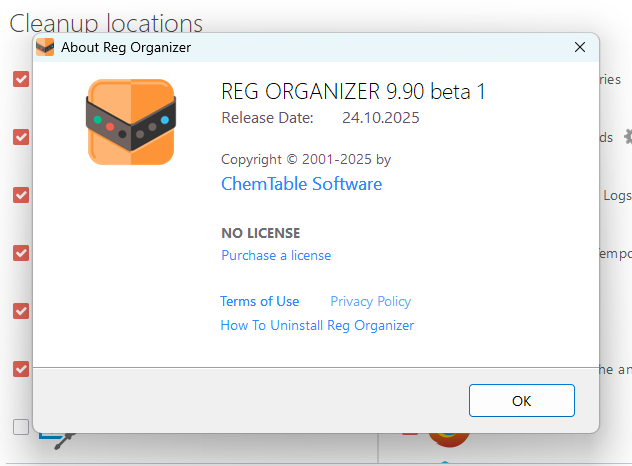Image resolution: width=632 pixels, height=466 pixels.
Task: Open the ChemTable Software link
Action: (301, 184)
